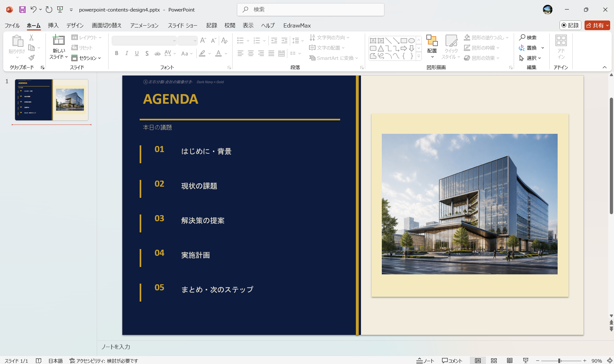Expand the Shape Fill (図形の塗りつぶし) dropdown
Image resolution: width=614 pixels, height=364 pixels.
tap(507, 37)
